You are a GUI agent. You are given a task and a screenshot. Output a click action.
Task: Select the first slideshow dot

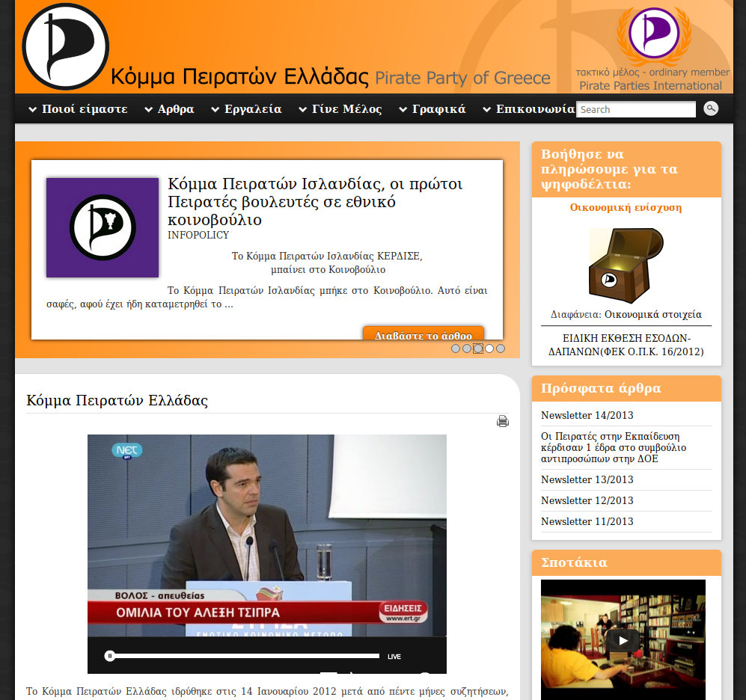point(456,349)
